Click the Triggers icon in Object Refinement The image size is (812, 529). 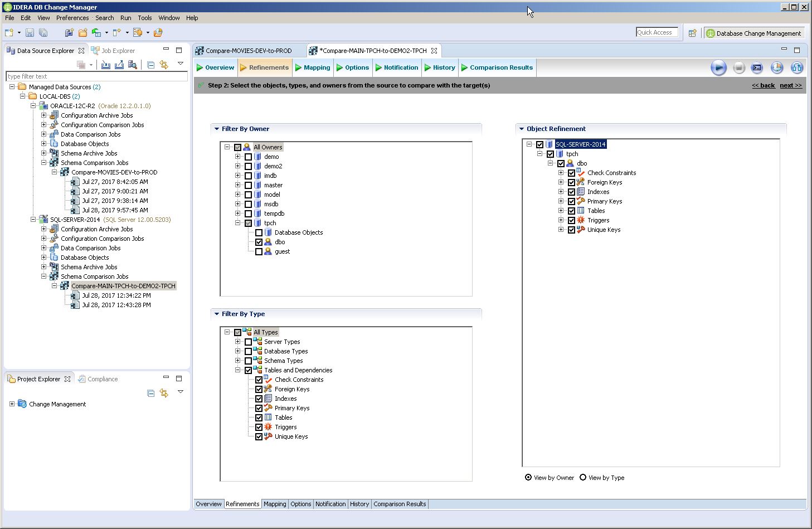(581, 220)
